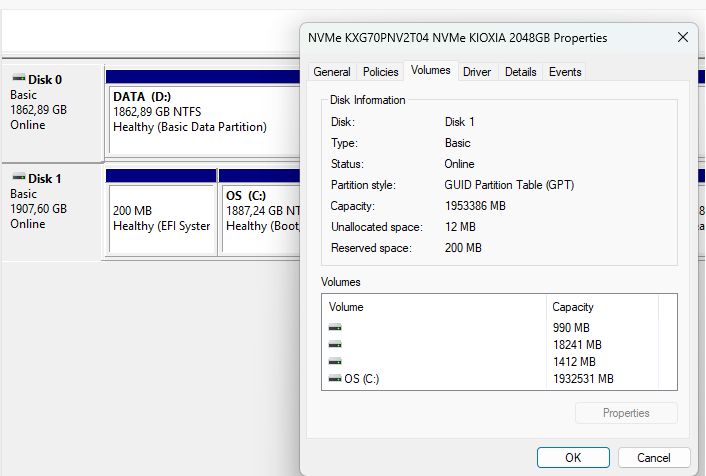Click the Disk 1 label in Disk Management
706x476 pixels.
coord(45,179)
